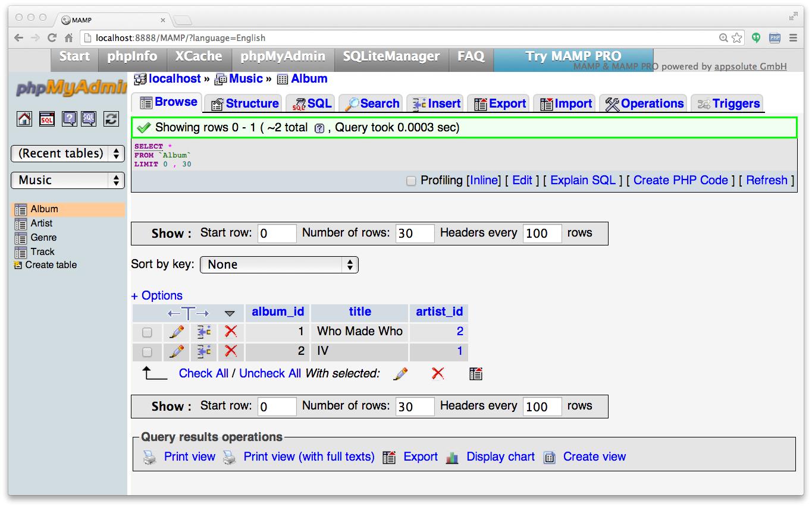Click the 'Create view' link
This screenshot has height=507, width=812.
pyautogui.click(x=594, y=456)
